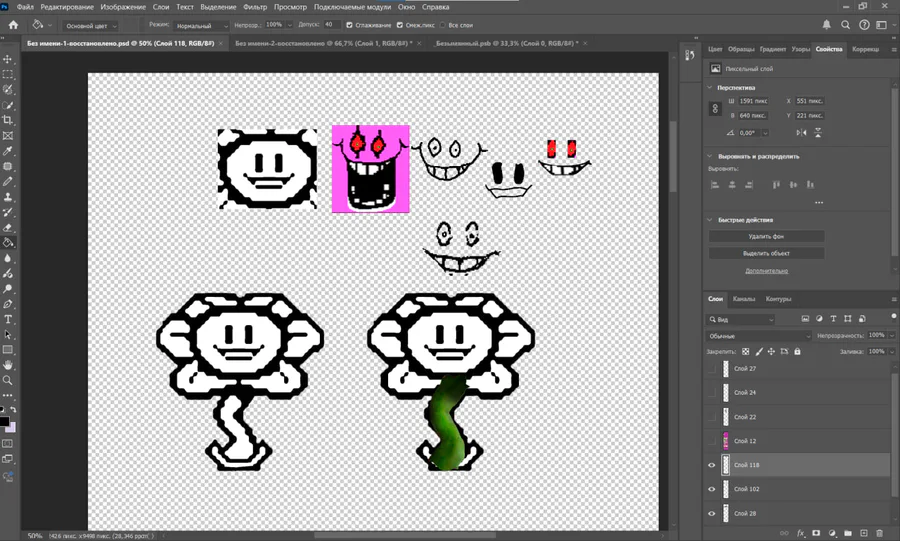
Task: Hide Слой 102 with eye icon
Action: pos(712,489)
